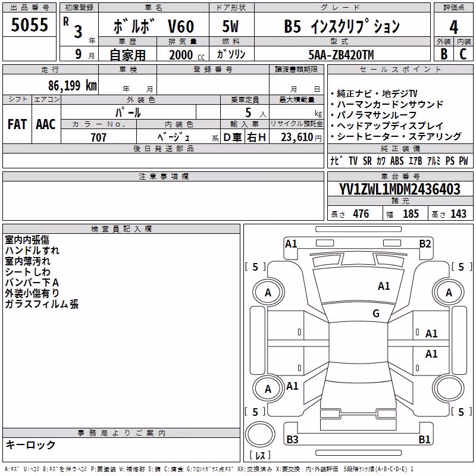Select the vehicle history 自家用
Viewport: 476px width, 476px height.
pyautogui.click(x=127, y=55)
